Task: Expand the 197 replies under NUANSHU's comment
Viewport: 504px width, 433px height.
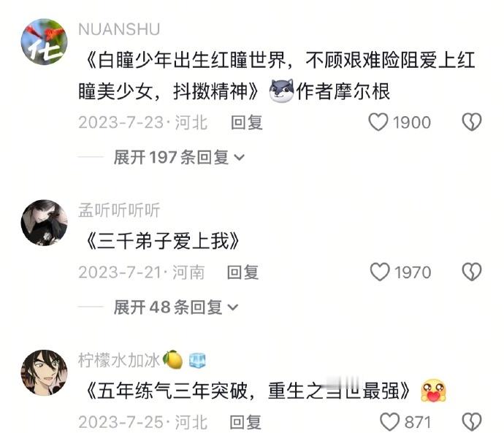Action: coord(179,158)
